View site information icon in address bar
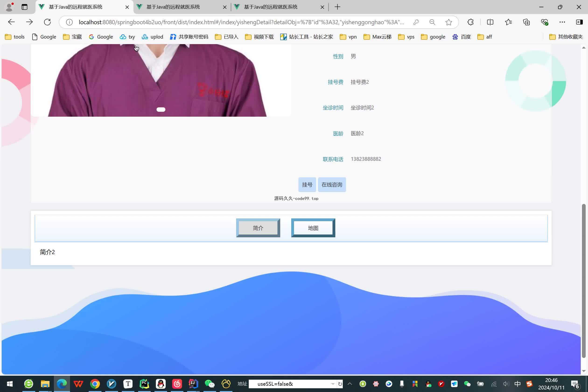 [x=69, y=22]
